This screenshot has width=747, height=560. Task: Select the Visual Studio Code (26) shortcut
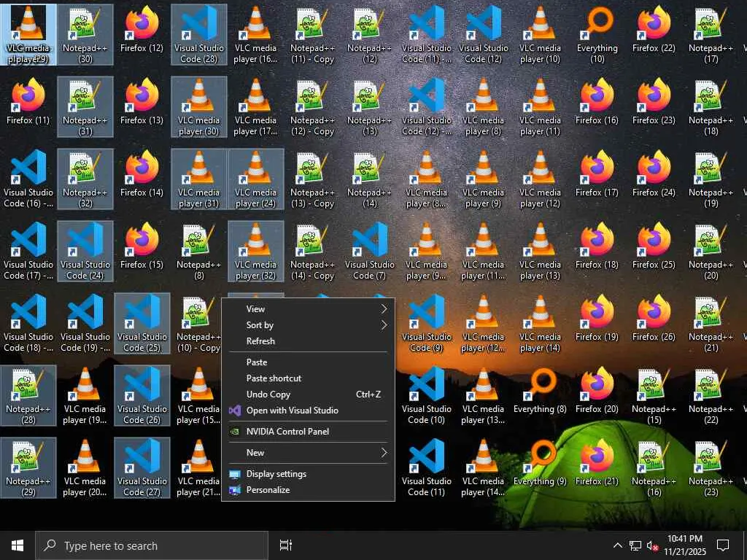tap(142, 395)
